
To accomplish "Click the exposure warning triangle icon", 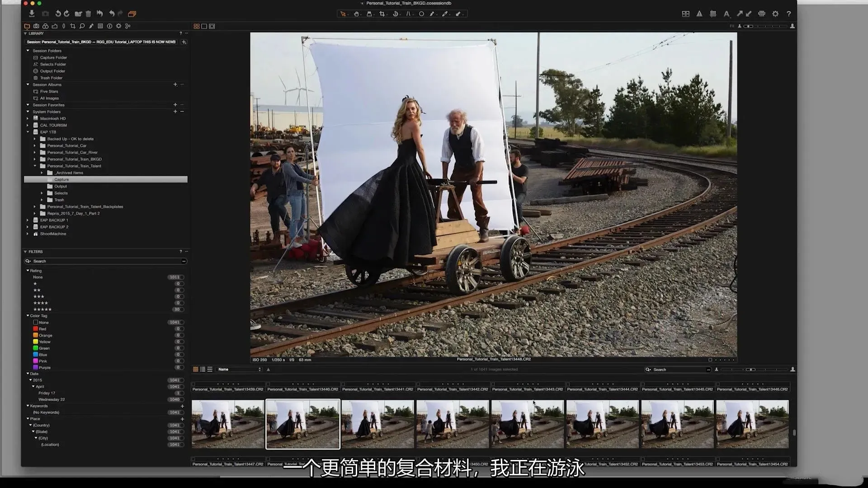I will 699,14.
